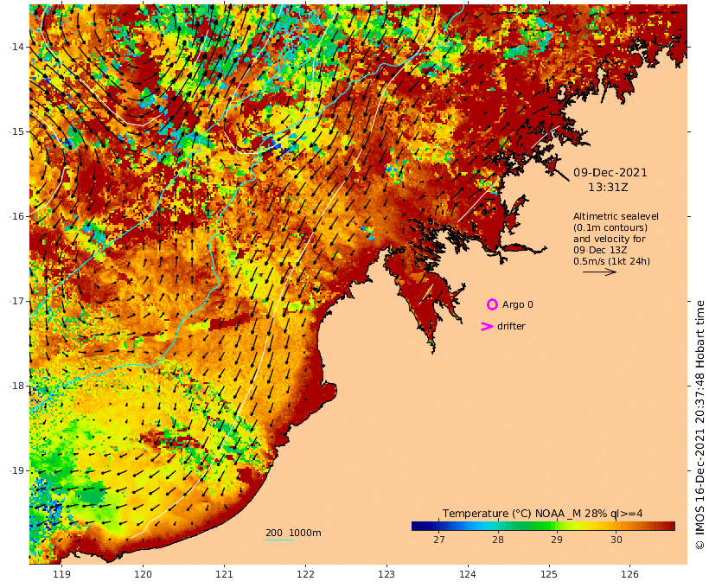The width and height of the screenshot is (709, 588).
Task: Click the latitude axis label -16
Action: 16,216
